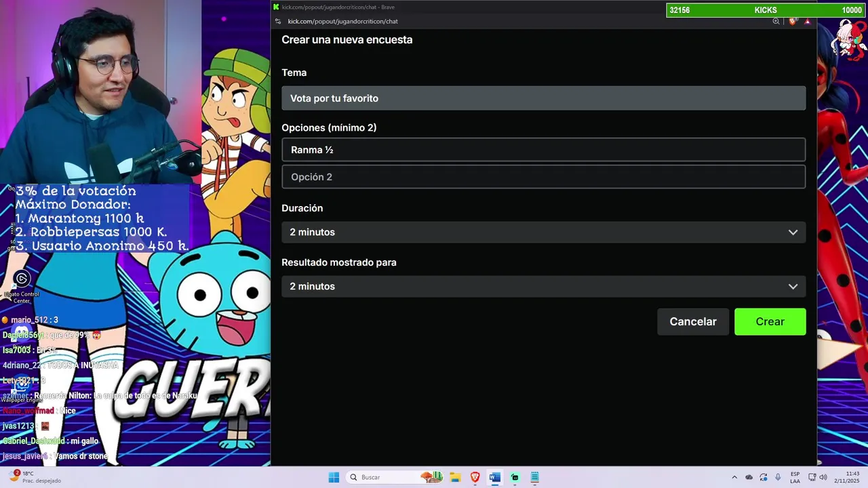Click the green Crear button

[770, 322]
